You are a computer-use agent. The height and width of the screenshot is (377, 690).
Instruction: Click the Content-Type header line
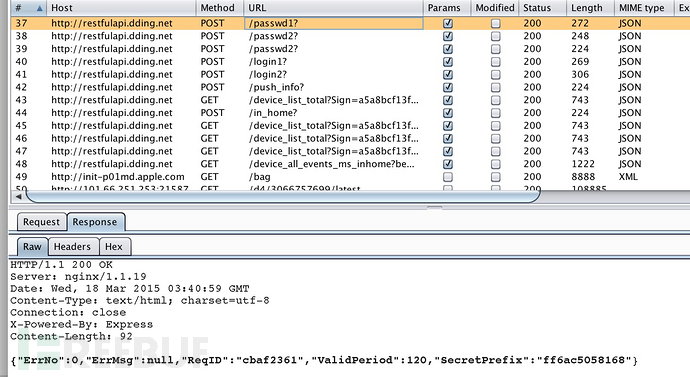[x=140, y=300]
